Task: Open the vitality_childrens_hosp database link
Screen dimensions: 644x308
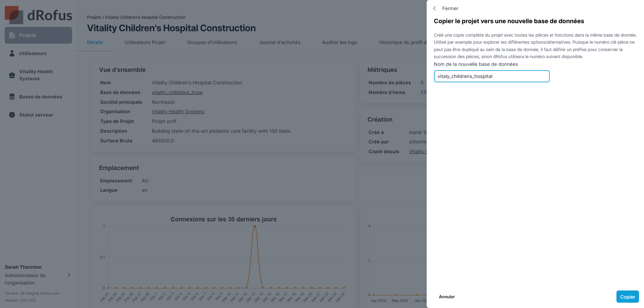Action: [177, 92]
